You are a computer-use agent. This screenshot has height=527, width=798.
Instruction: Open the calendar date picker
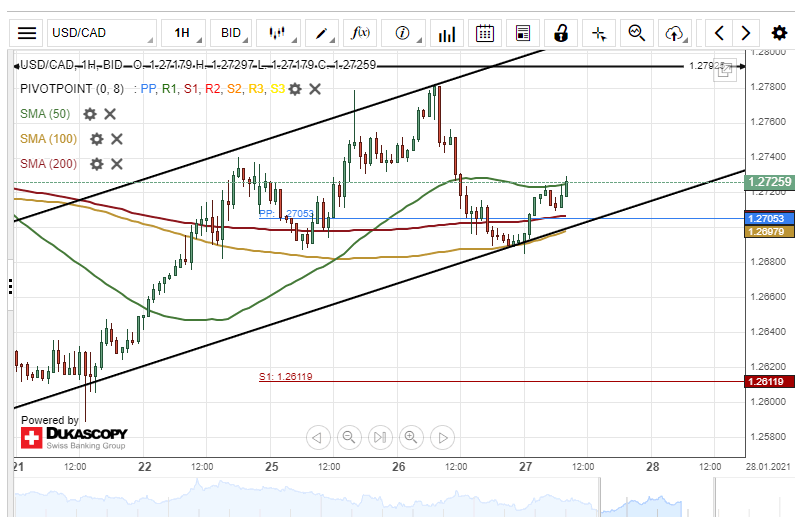pos(485,33)
